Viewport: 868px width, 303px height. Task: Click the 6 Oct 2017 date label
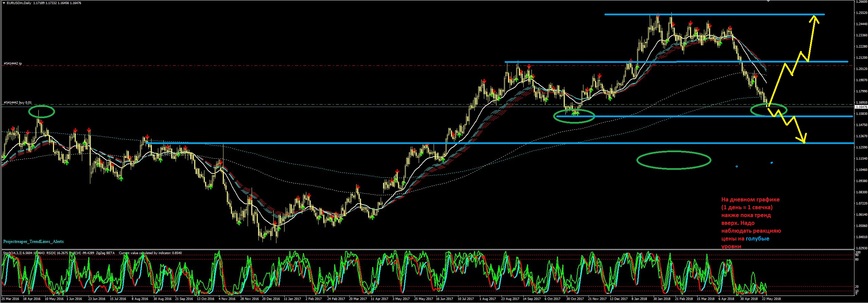point(552,299)
